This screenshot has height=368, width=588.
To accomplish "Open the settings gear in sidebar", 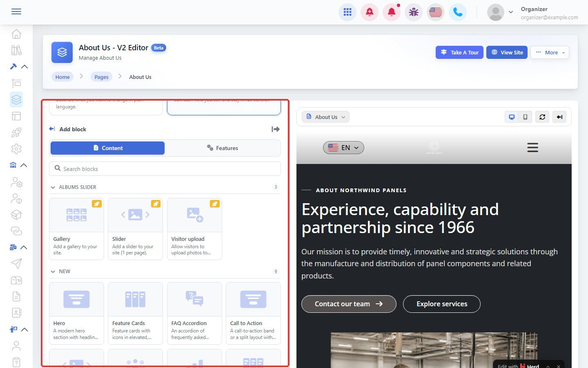I will [x=16, y=149].
